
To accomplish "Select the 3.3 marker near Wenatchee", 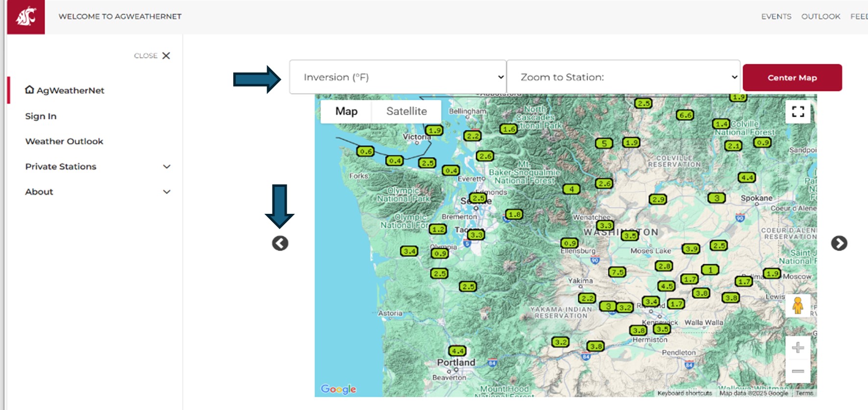I will (x=605, y=226).
